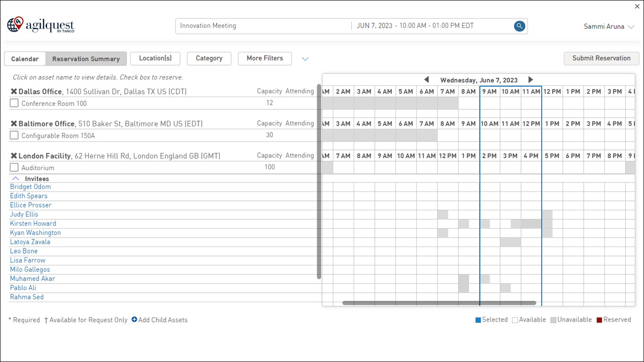This screenshot has width=644, height=362.
Task: Select the Reservation Summary tab
Action: [x=86, y=59]
